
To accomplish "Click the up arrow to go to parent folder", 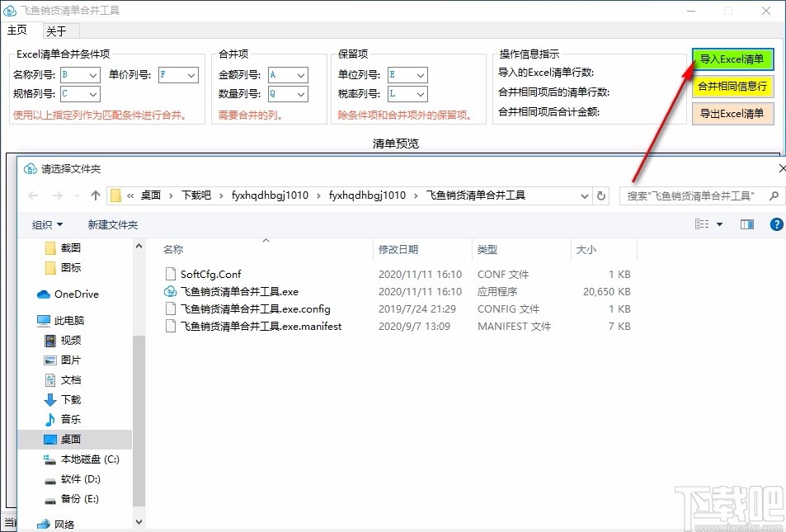I will 96,195.
